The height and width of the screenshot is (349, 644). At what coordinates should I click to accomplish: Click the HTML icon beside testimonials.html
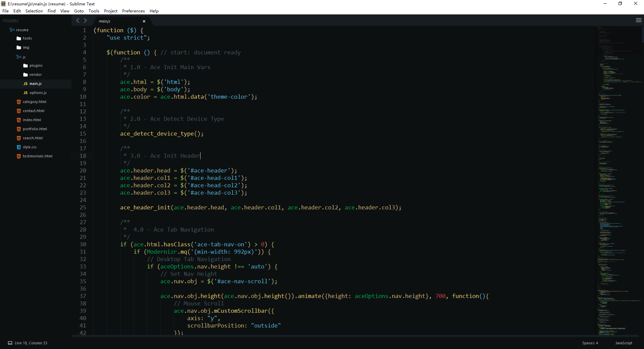tap(19, 156)
